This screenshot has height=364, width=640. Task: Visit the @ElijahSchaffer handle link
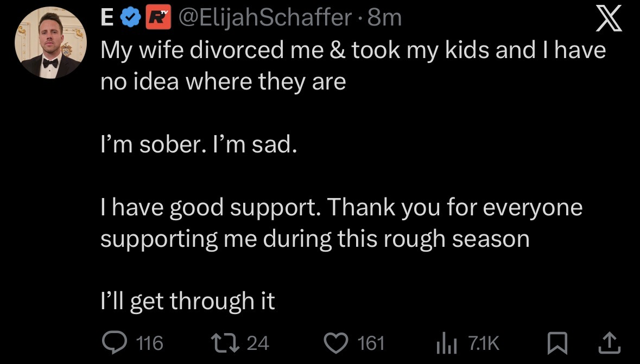[x=265, y=17]
